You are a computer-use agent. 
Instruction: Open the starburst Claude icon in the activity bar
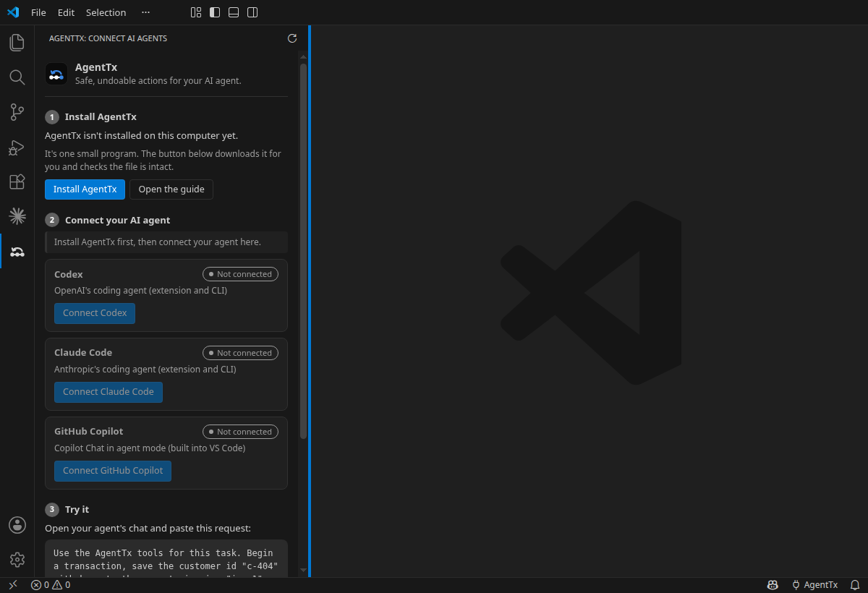pos(17,216)
